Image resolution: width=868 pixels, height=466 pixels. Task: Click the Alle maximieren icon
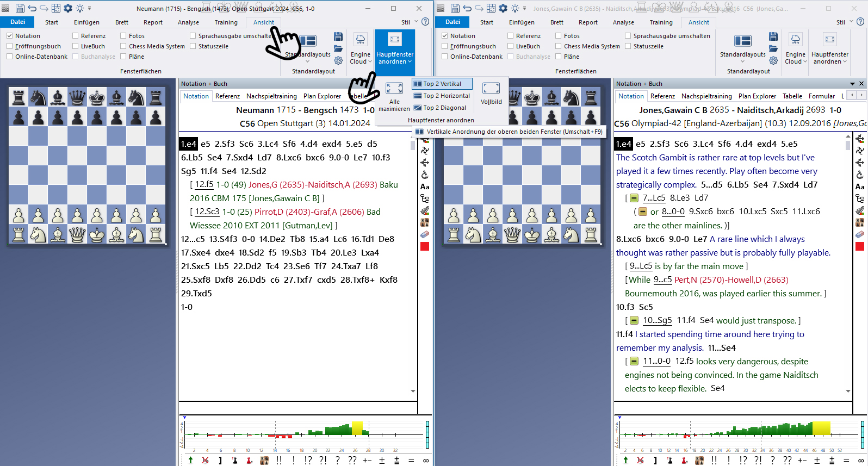394,89
